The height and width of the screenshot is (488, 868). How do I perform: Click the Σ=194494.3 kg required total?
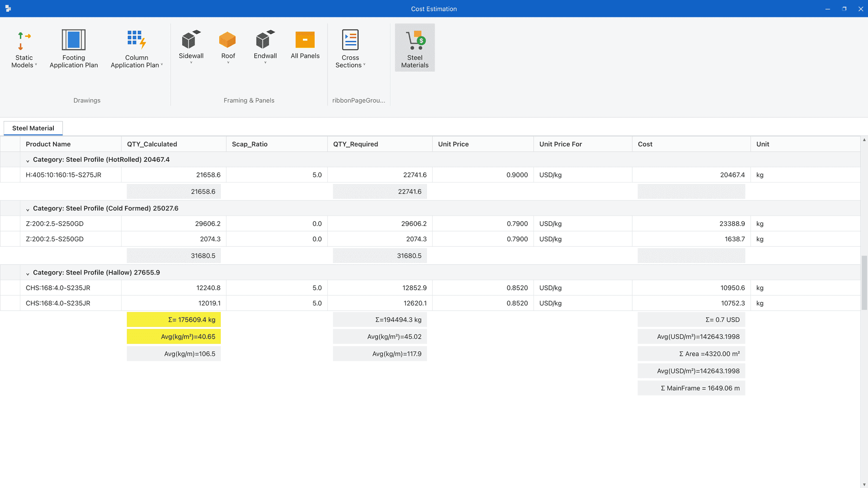380,320
